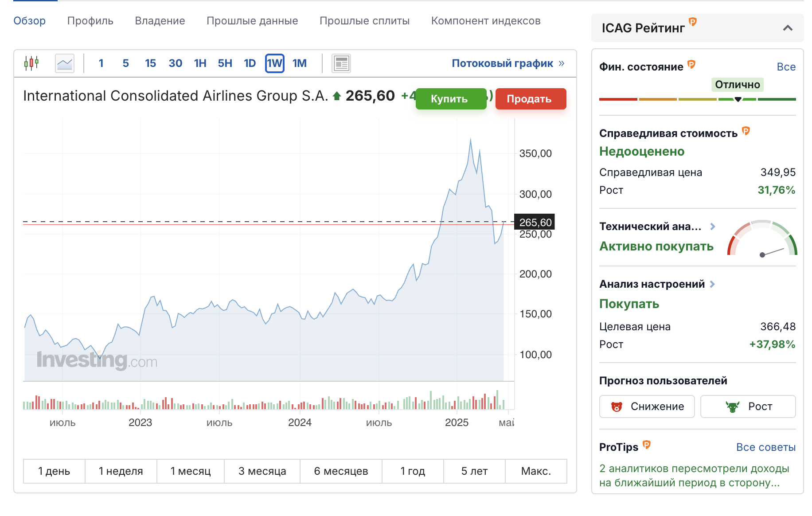
Task: Open the technical analysis gauge
Action: [762, 238]
